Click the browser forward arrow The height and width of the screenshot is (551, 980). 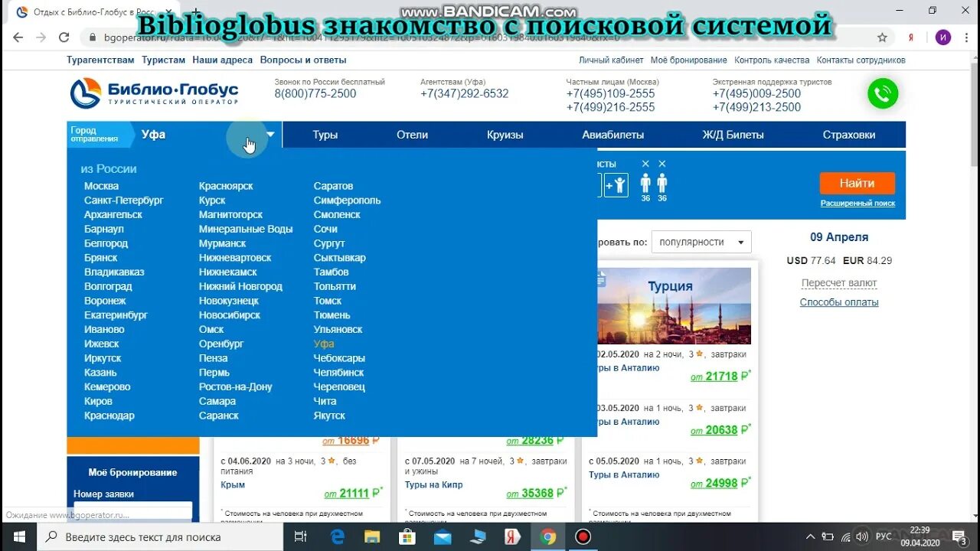(41, 37)
